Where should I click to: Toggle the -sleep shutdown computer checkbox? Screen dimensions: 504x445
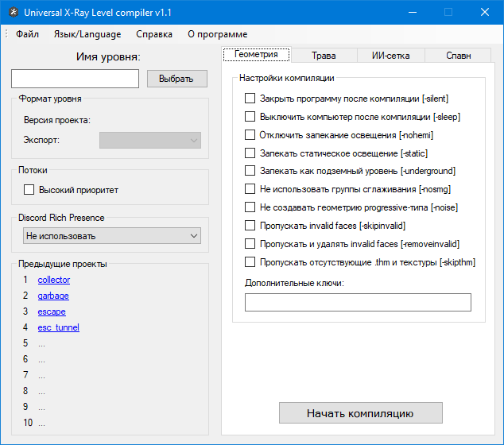click(x=250, y=117)
